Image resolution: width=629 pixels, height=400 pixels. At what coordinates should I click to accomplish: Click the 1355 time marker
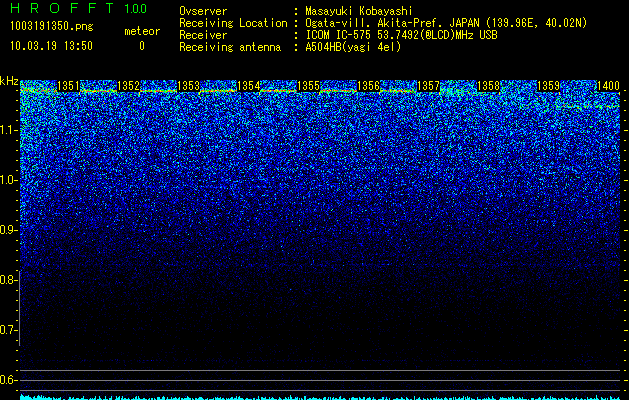pyautogui.click(x=308, y=86)
